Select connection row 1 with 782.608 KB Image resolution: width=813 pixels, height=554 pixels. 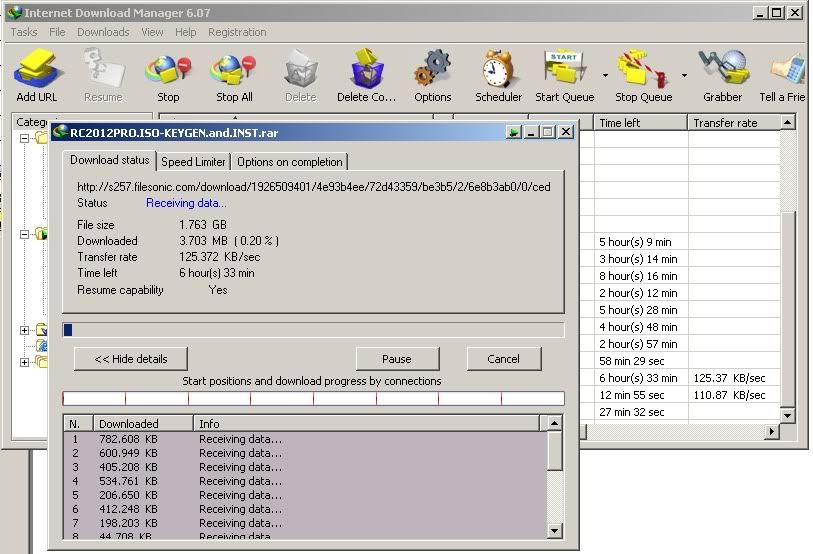pyautogui.click(x=305, y=439)
